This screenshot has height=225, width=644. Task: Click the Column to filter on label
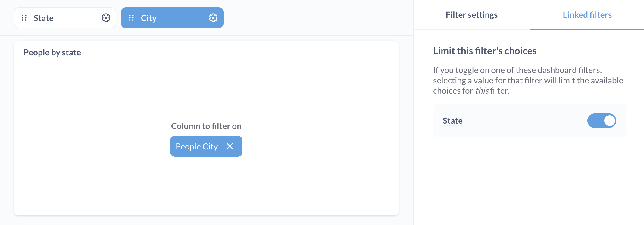pos(206,126)
